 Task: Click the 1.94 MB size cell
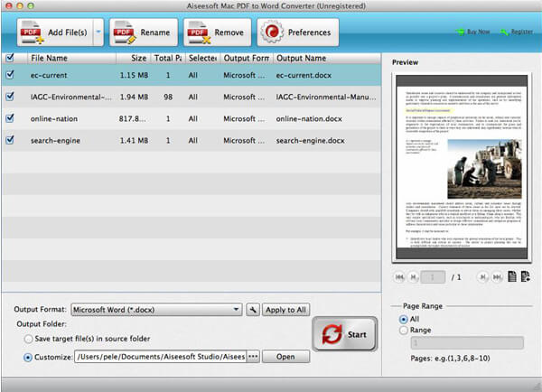(134, 98)
